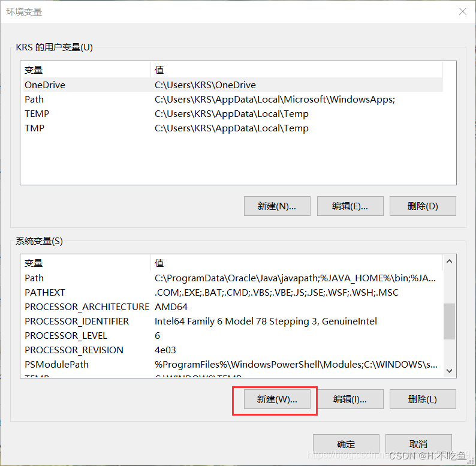Click 编辑(I)... under system variables
This screenshot has width=476, height=466.
[x=350, y=399]
